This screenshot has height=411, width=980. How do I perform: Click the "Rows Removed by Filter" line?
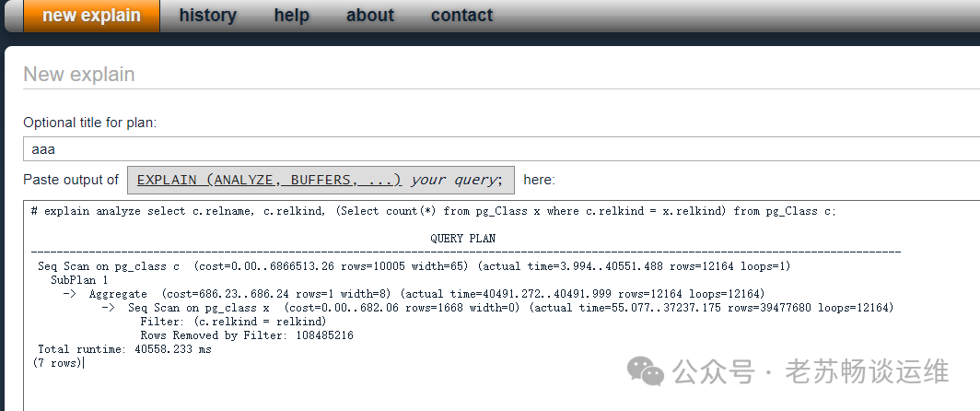[x=247, y=335]
